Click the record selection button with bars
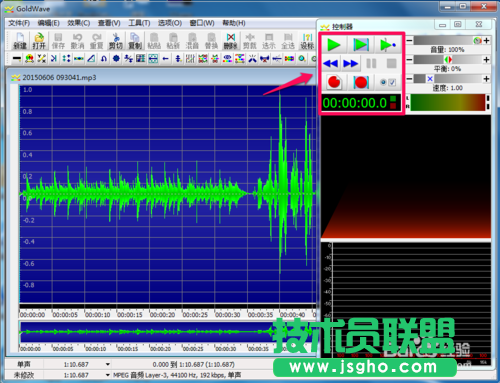Image resolution: width=500 pixels, height=383 pixels. point(361,82)
